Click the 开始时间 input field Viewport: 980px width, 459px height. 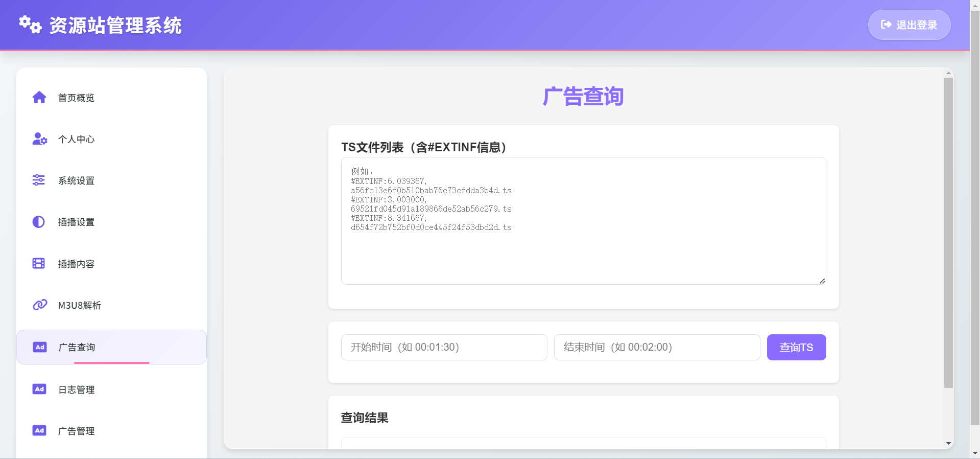click(444, 347)
